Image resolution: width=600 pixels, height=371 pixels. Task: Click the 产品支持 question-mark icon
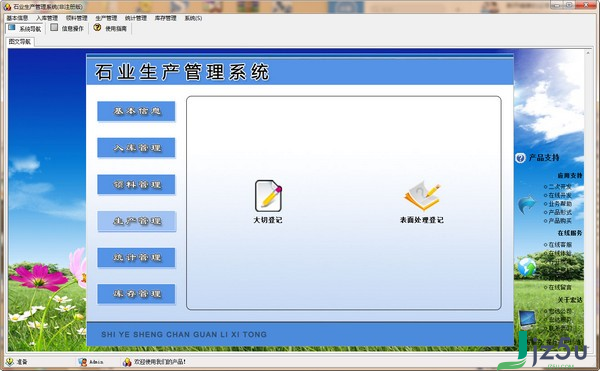(x=520, y=158)
